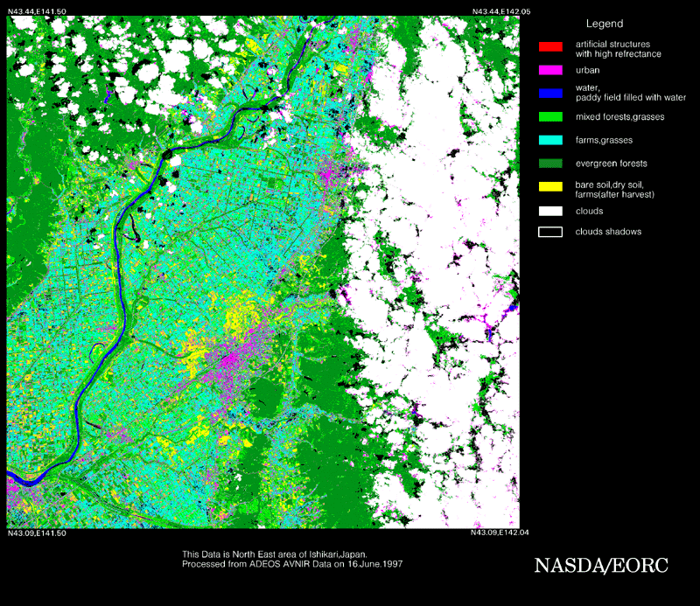This screenshot has width=700, height=606.
Task: Click the blue water legend swatch
Action: [x=550, y=94]
